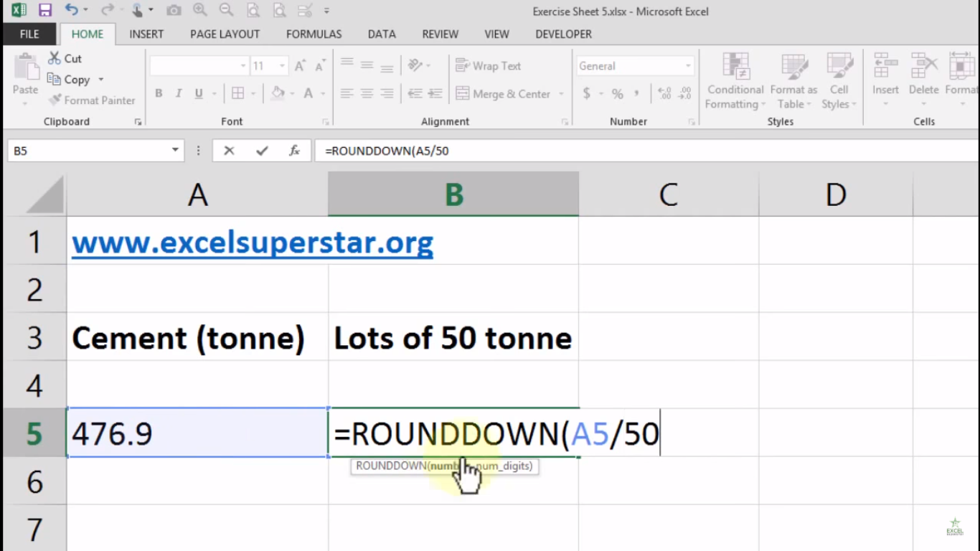Click the Center alignment icon
Viewport: 980px width, 551px height.
click(x=367, y=93)
